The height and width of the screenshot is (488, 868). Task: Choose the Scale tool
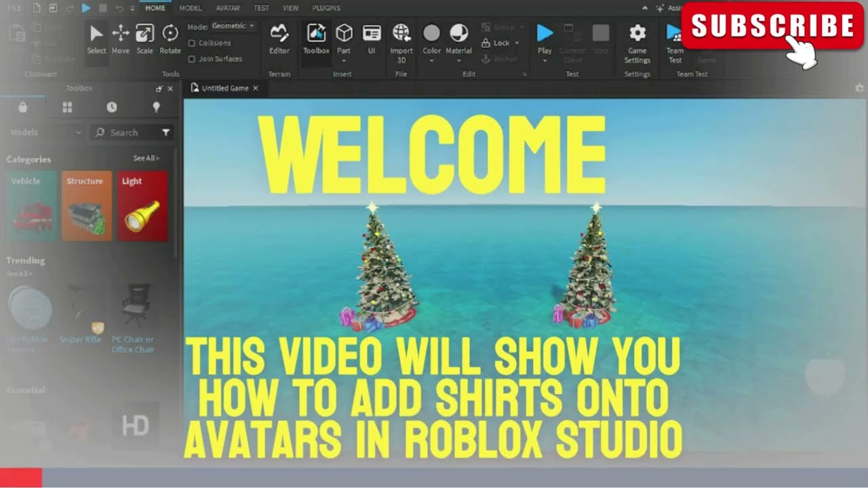point(144,39)
